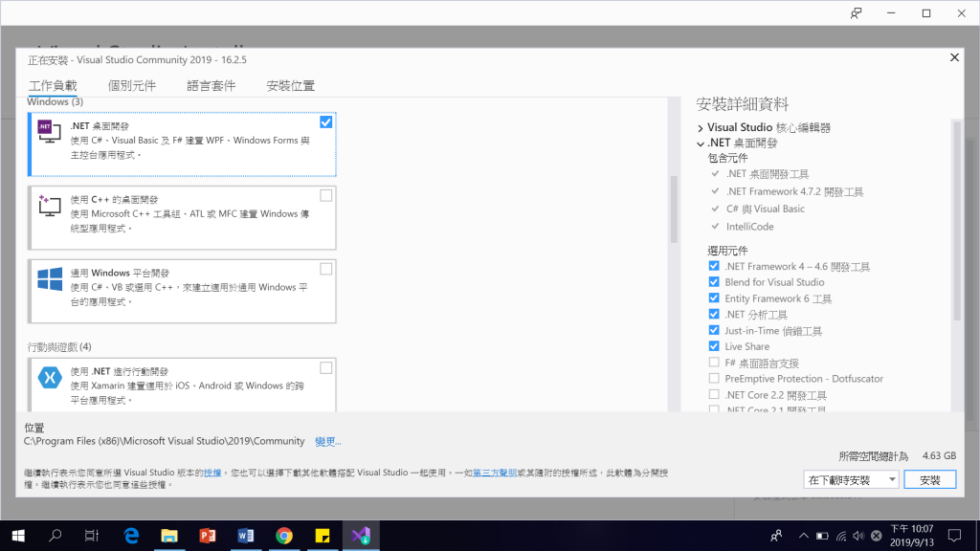The height and width of the screenshot is (551, 980).
Task: Launch Microsoft Edge from the taskbar
Action: pyautogui.click(x=131, y=536)
